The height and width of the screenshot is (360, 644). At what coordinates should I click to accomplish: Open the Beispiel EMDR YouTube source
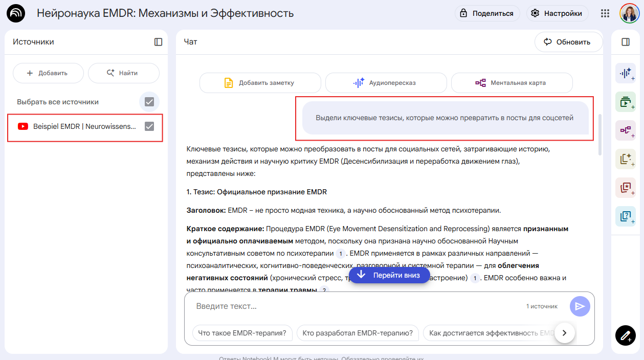(84, 126)
